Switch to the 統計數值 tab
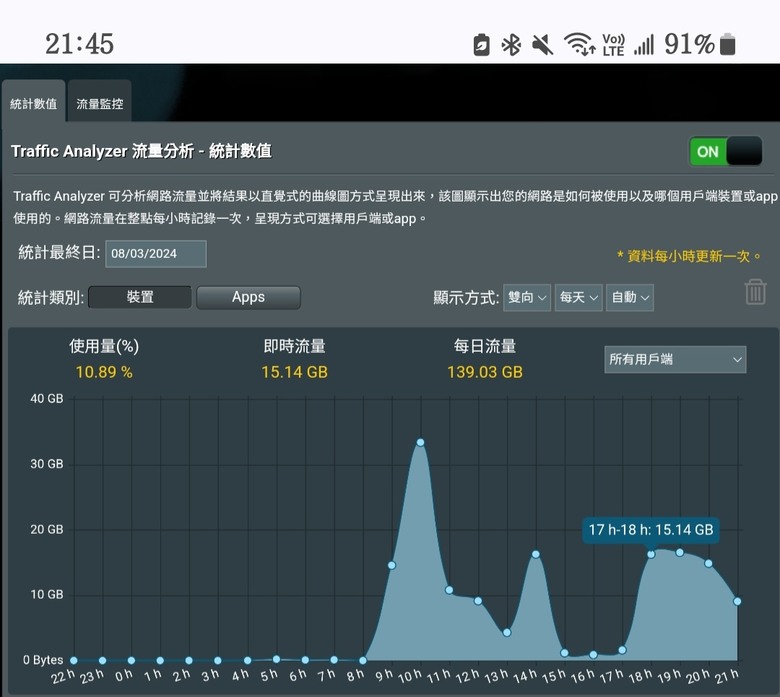The height and width of the screenshot is (697, 780). point(33,103)
